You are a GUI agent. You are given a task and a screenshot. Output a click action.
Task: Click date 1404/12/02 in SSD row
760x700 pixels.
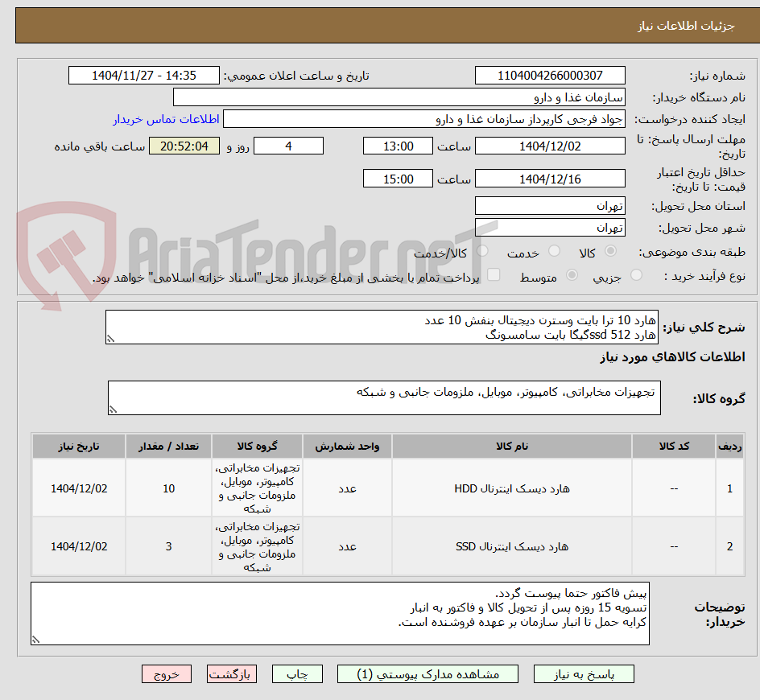(x=79, y=546)
